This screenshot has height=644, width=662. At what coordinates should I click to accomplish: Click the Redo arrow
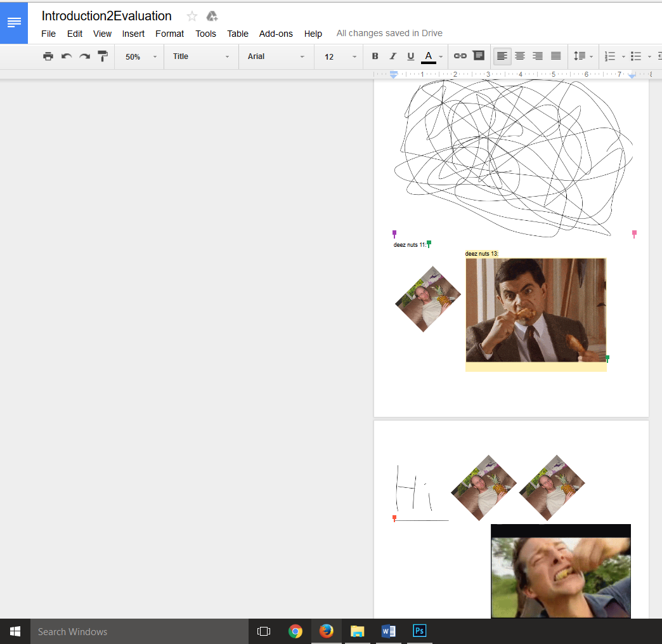85,56
